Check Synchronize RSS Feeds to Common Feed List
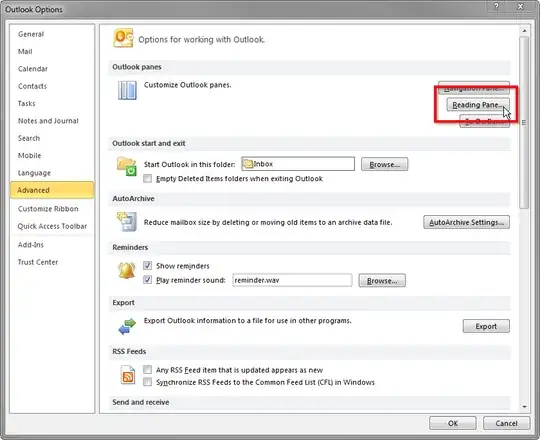This screenshot has height=440, width=540. [x=147, y=382]
